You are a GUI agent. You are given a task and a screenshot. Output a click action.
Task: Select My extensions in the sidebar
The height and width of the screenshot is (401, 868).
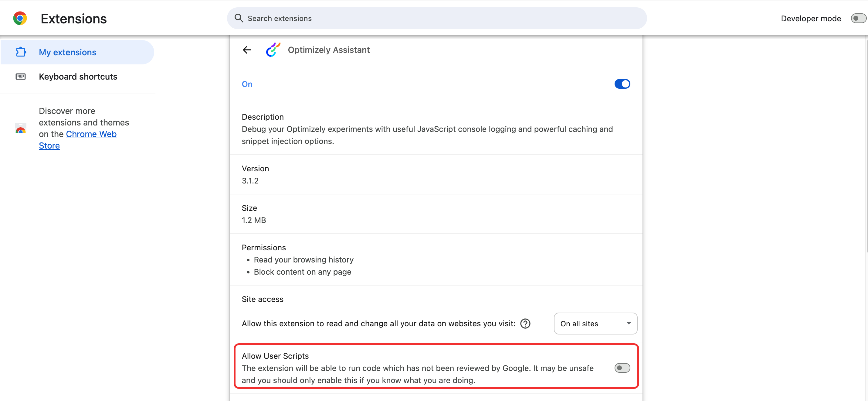[x=67, y=52]
